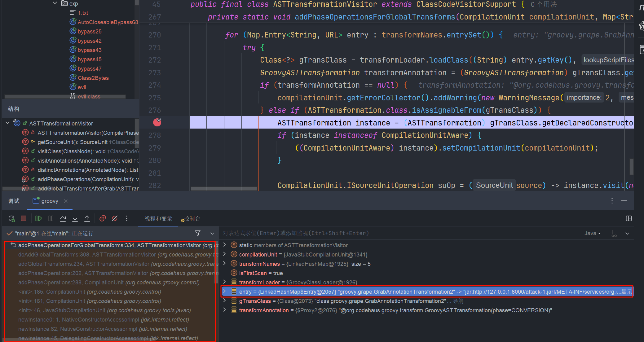Open thread filter options
The width and height of the screenshot is (644, 342).
pyautogui.click(x=198, y=233)
